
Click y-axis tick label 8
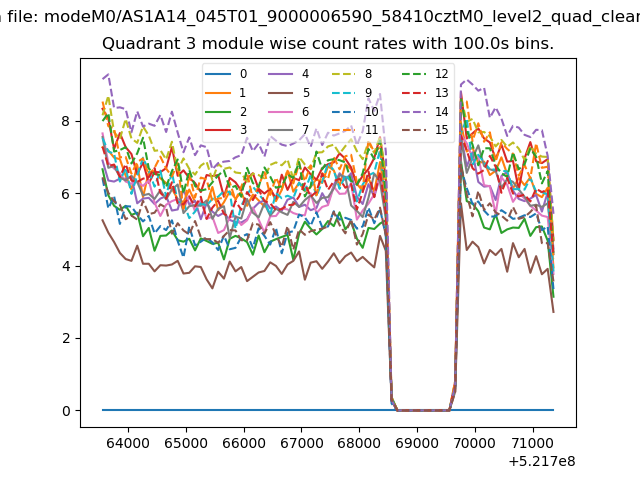click(x=66, y=121)
